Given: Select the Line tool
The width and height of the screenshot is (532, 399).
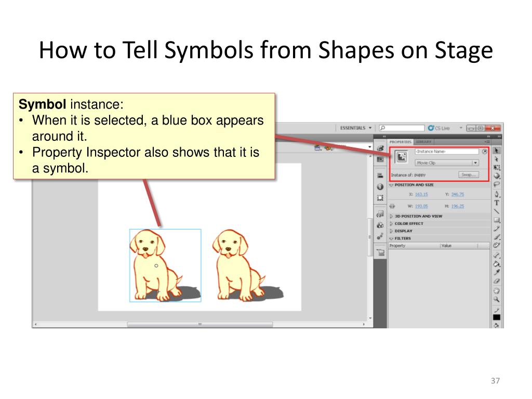Looking at the screenshot, I should point(496,211).
